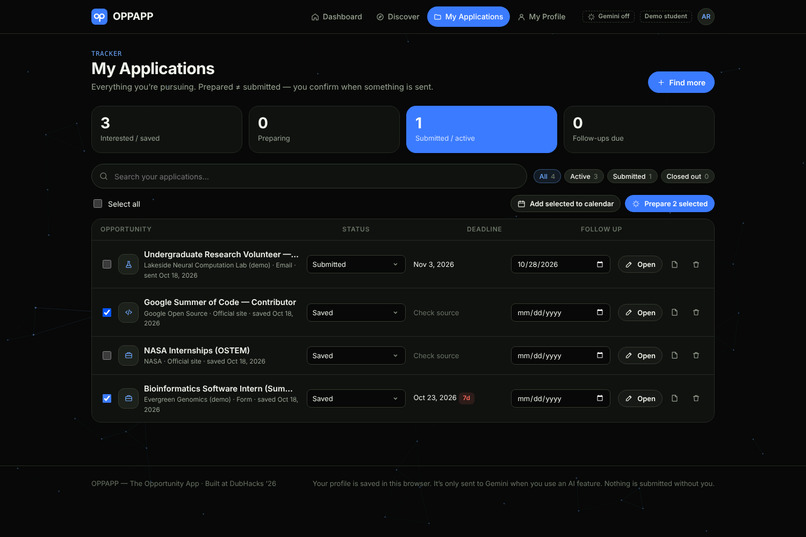Delete the Undergraduate Research Volunteer application

coord(696,264)
